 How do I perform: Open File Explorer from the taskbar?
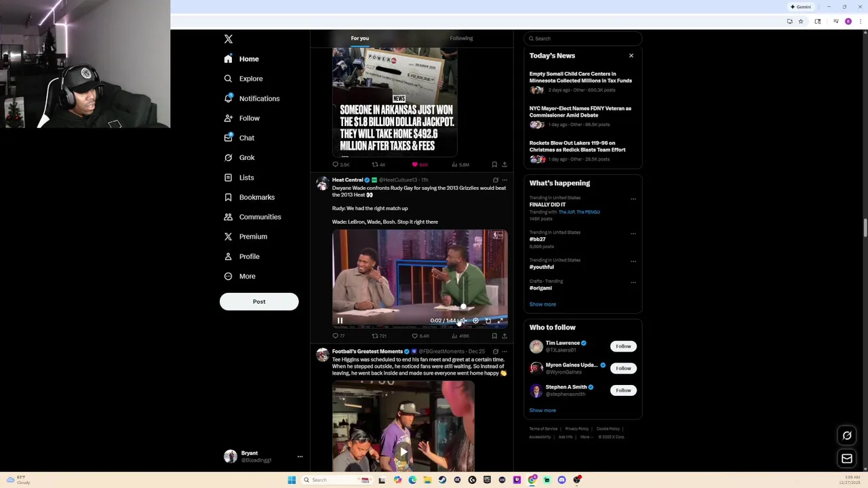[427, 480]
